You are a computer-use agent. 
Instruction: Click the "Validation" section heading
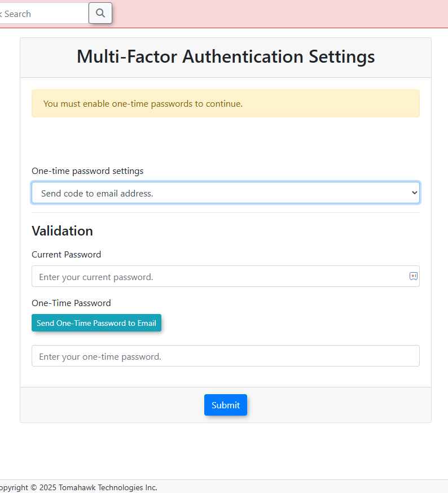[x=62, y=231]
